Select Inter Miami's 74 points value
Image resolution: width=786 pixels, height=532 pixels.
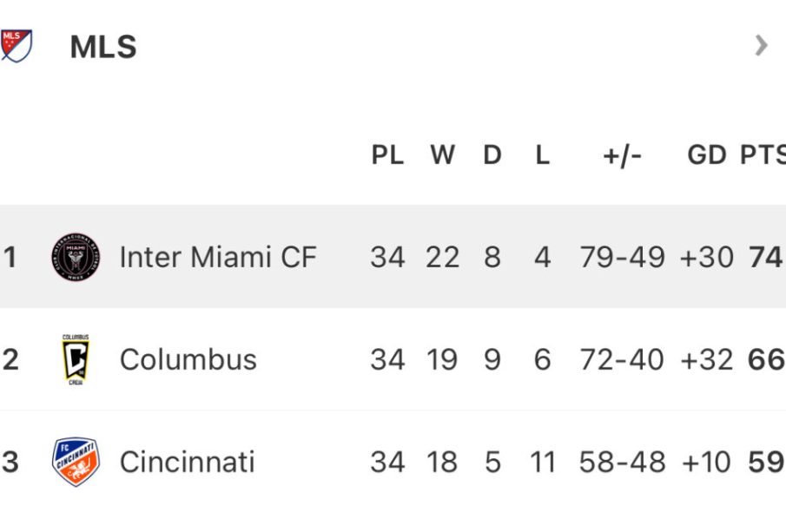coord(765,257)
